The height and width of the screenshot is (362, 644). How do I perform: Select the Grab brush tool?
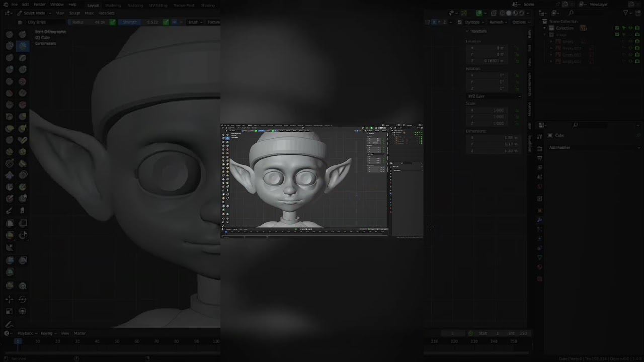tap(23, 117)
